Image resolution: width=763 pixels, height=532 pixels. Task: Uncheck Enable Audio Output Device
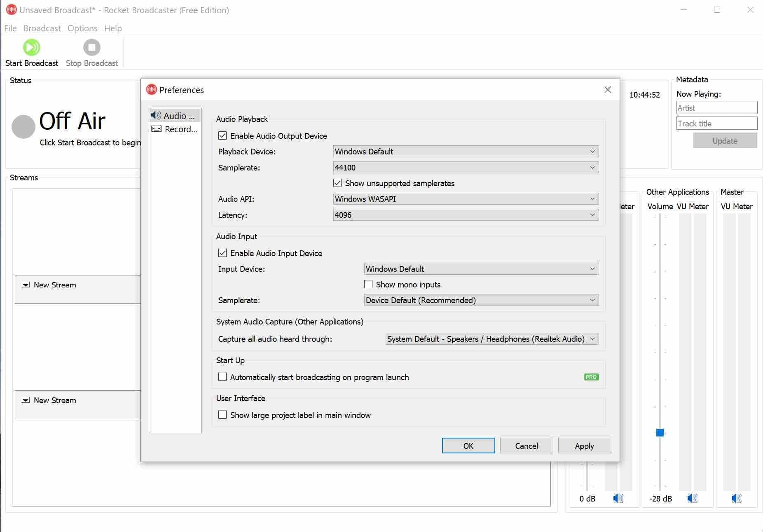[x=222, y=135]
